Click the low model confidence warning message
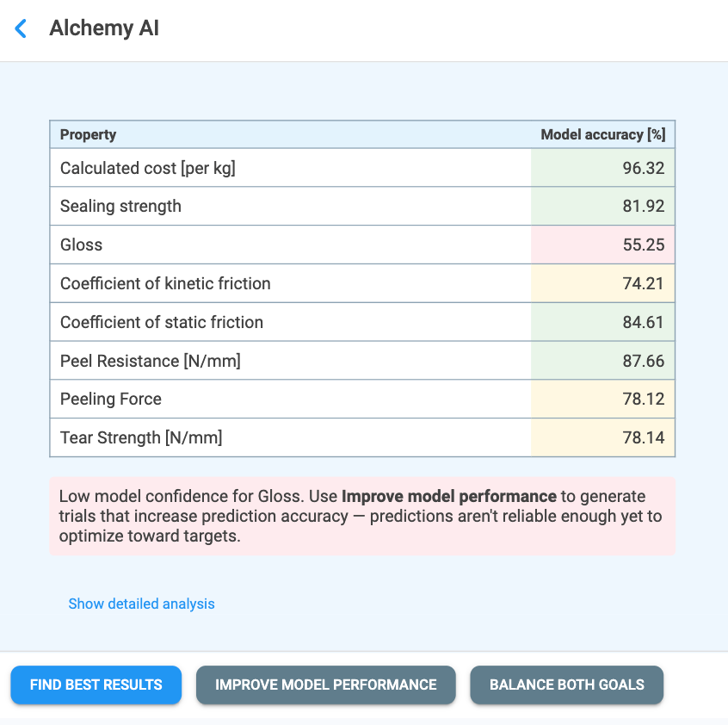Image resolution: width=728 pixels, height=725 pixels. (x=362, y=516)
